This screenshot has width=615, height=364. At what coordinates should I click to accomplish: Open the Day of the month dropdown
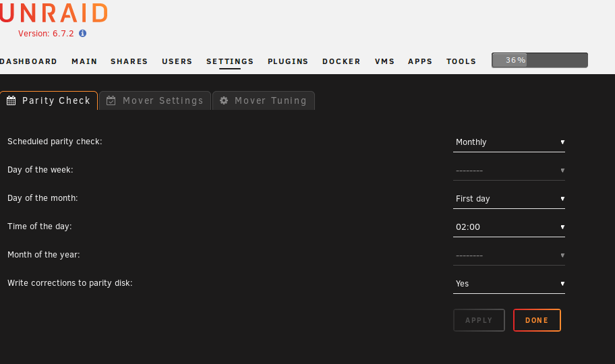coord(508,199)
